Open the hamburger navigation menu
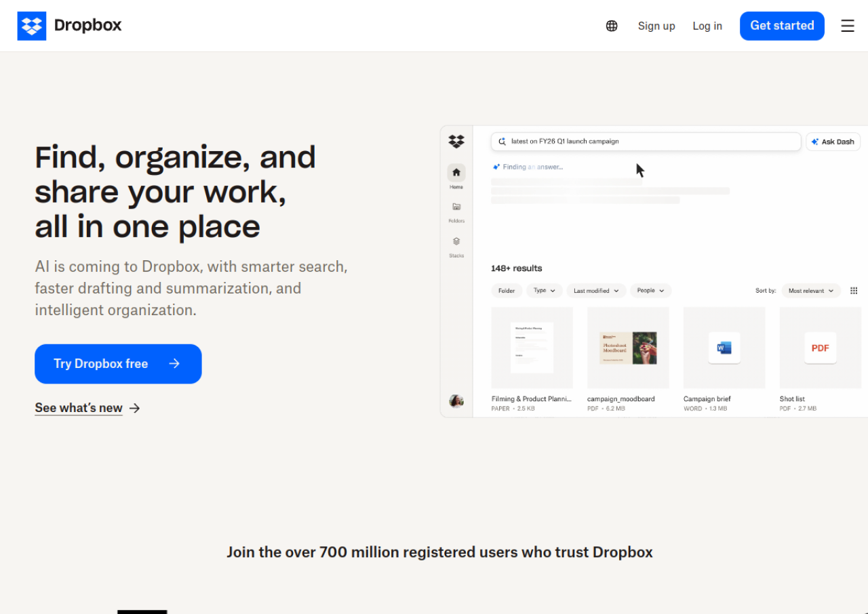 point(848,26)
